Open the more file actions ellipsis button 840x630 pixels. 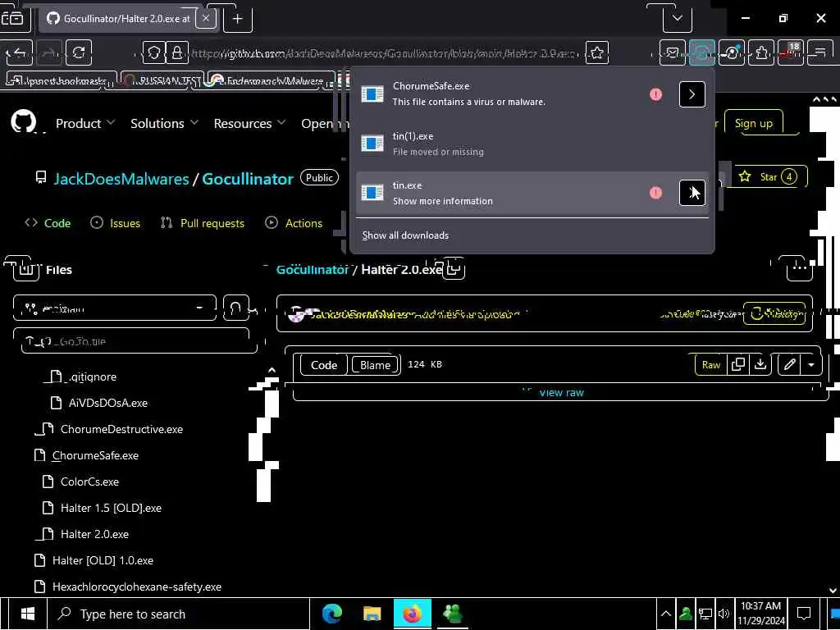click(x=799, y=268)
